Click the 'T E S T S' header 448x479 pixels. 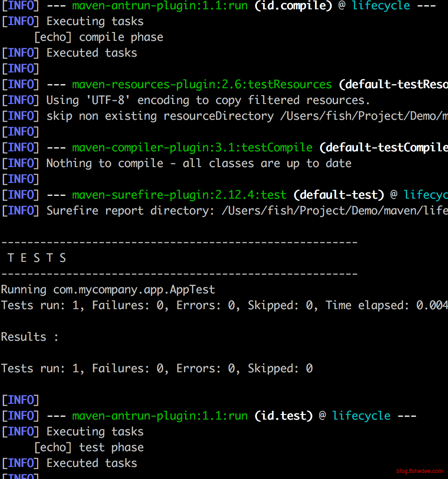37,258
